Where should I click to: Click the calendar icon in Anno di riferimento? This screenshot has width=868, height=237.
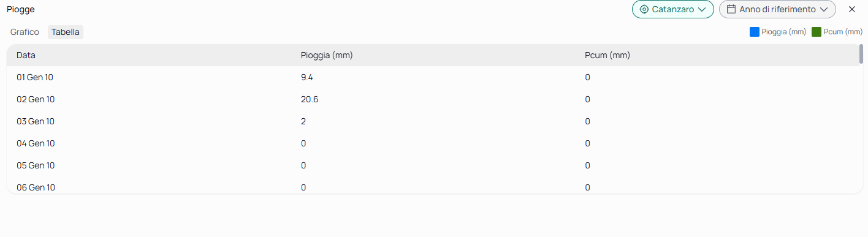click(x=731, y=9)
